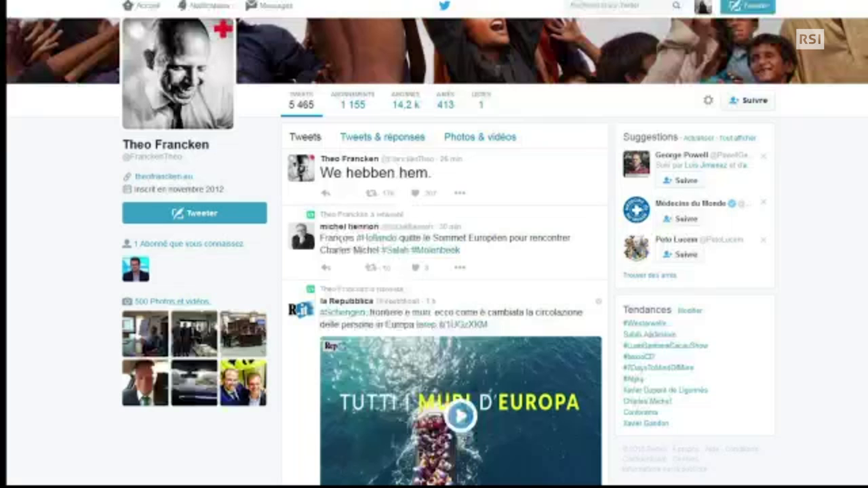Click Actualiser in Suggestions

point(698,138)
